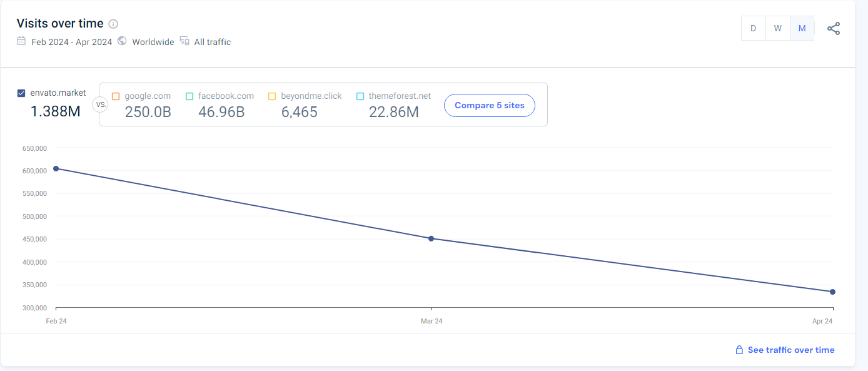
Task: Switch to daily view with D tab
Action: pos(753,29)
